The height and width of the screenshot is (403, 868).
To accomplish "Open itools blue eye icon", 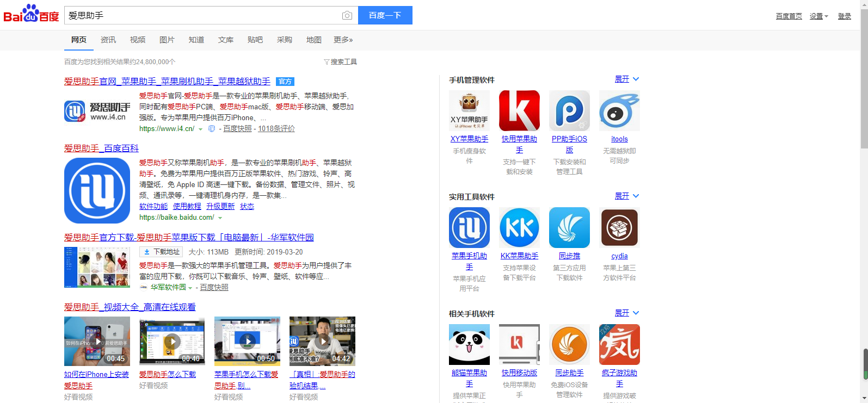I will [x=619, y=110].
